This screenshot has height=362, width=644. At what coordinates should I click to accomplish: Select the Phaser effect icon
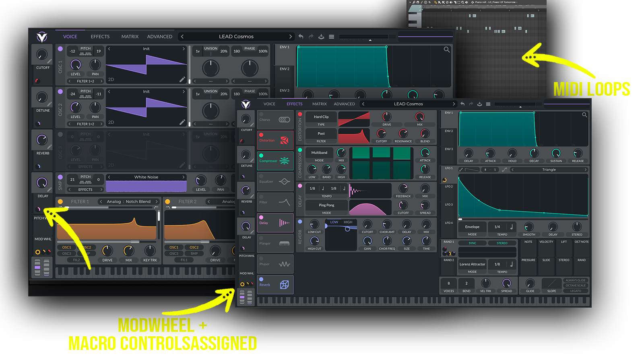[284, 264]
